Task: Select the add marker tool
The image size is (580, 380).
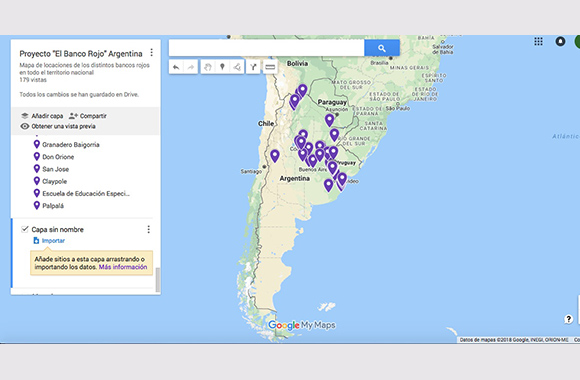Action: (222, 67)
